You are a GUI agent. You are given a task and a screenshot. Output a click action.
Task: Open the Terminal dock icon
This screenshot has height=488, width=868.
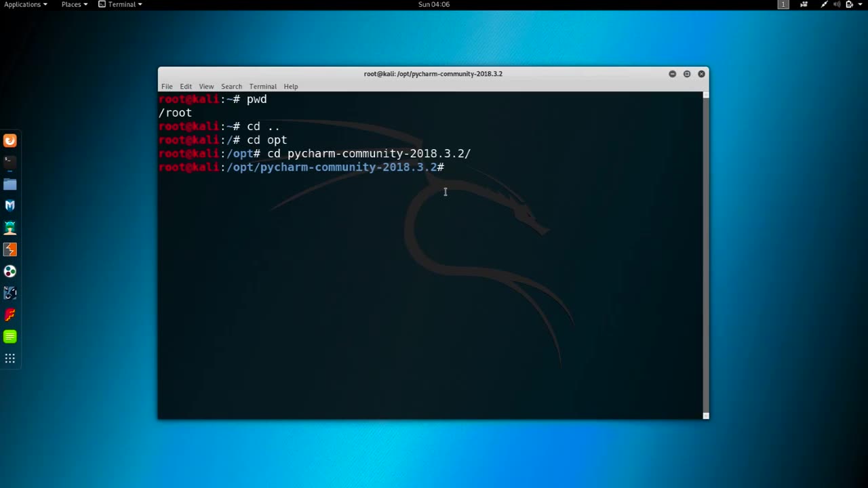10,163
